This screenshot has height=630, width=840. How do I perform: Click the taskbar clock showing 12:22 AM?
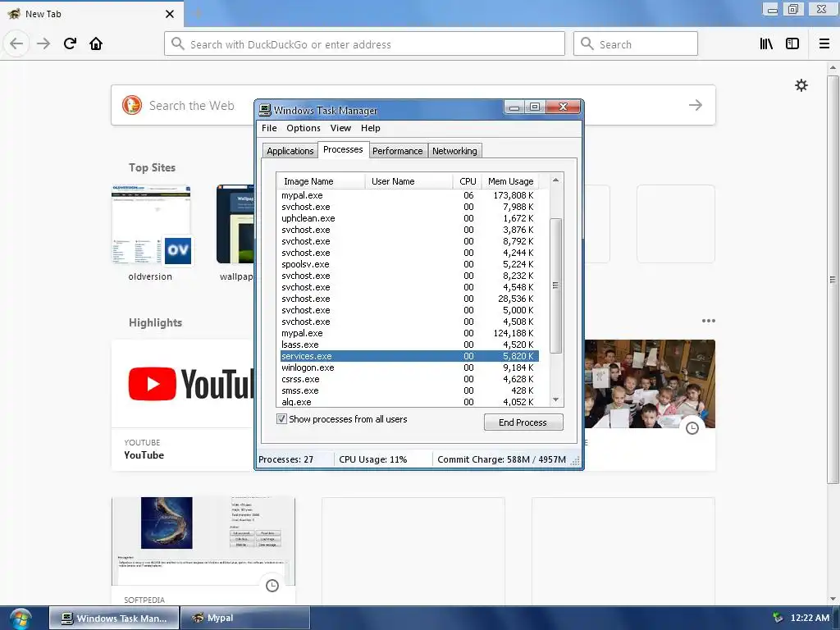810,618
